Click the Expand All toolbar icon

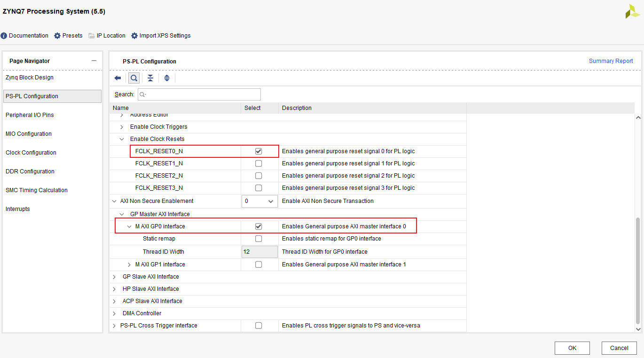[167, 78]
